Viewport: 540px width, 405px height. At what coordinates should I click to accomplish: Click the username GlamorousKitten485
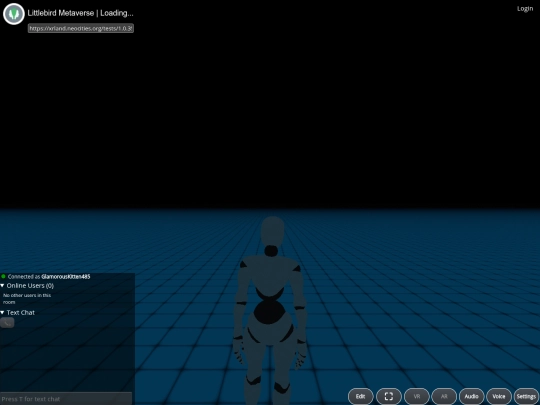click(66, 277)
